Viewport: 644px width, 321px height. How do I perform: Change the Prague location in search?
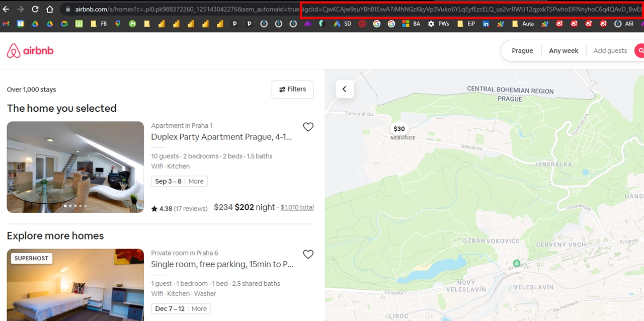[522, 51]
